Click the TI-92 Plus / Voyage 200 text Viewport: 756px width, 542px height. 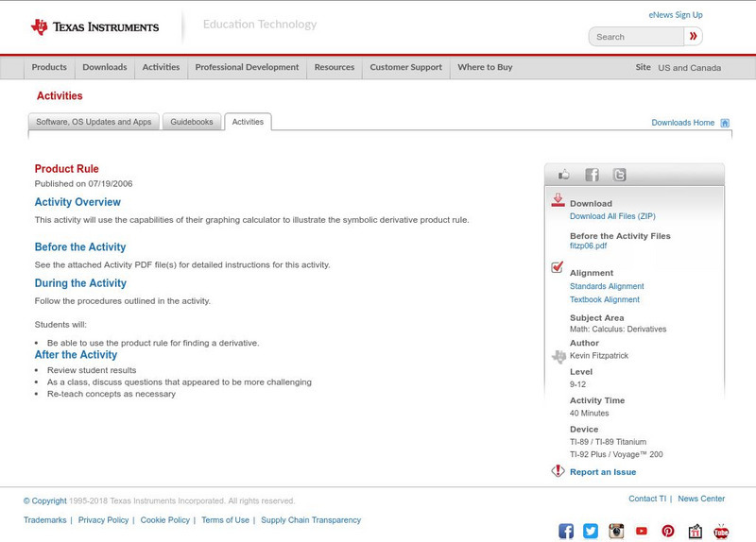point(616,454)
